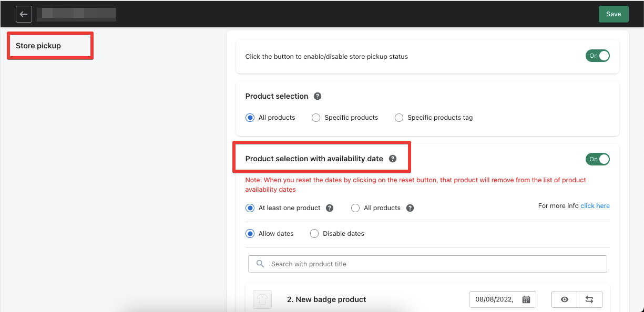Open the click here info link
Viewport: 644px width, 312px height.
click(595, 206)
